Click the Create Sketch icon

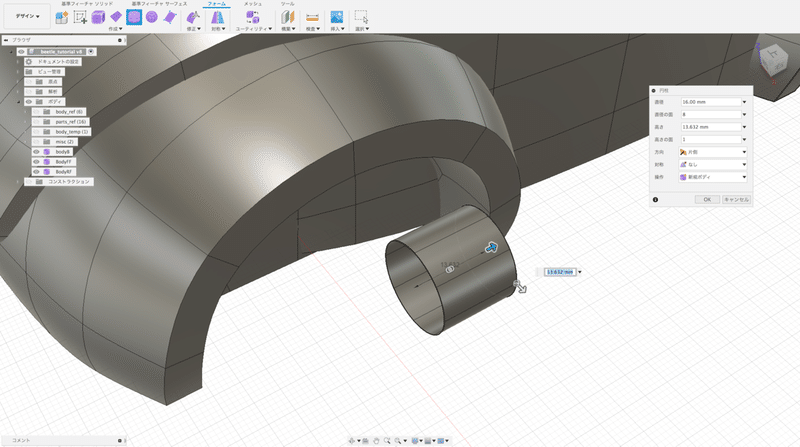click(80, 17)
